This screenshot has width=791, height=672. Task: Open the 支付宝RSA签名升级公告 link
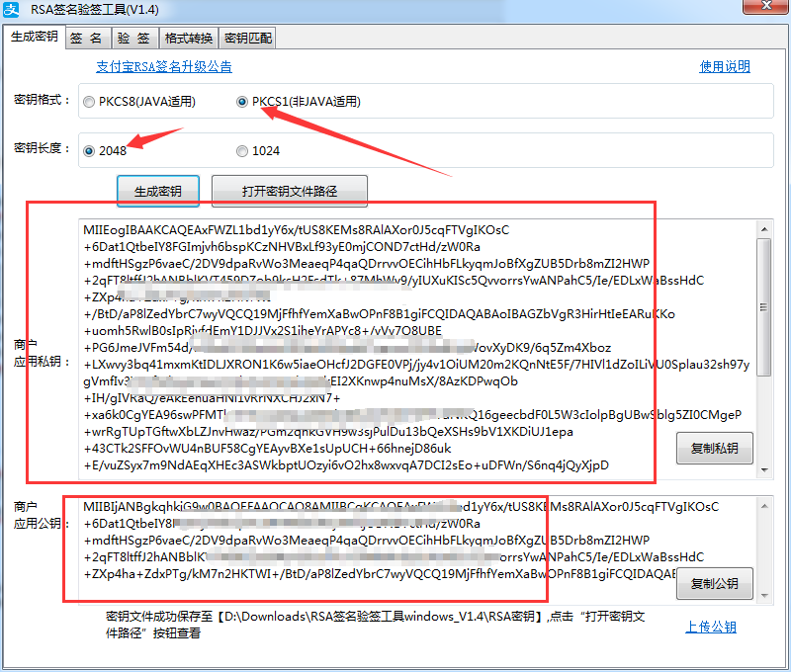pos(164,67)
